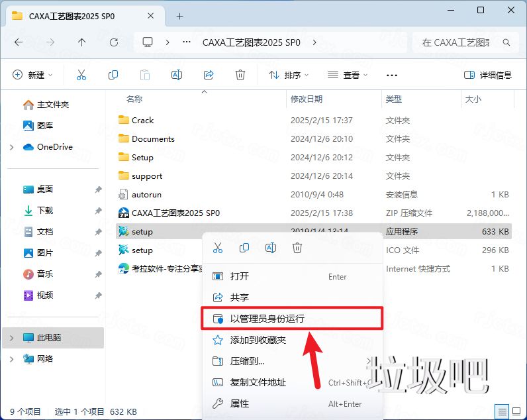The height and width of the screenshot is (420, 527).
Task: Click the search magnifier icon
Action: pyautogui.click(x=506, y=42)
